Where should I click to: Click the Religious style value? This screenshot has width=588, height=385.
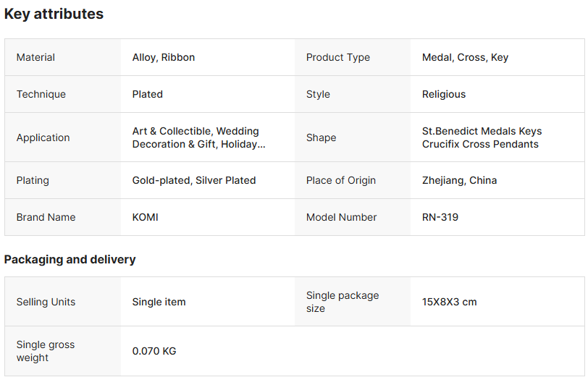pyautogui.click(x=443, y=94)
